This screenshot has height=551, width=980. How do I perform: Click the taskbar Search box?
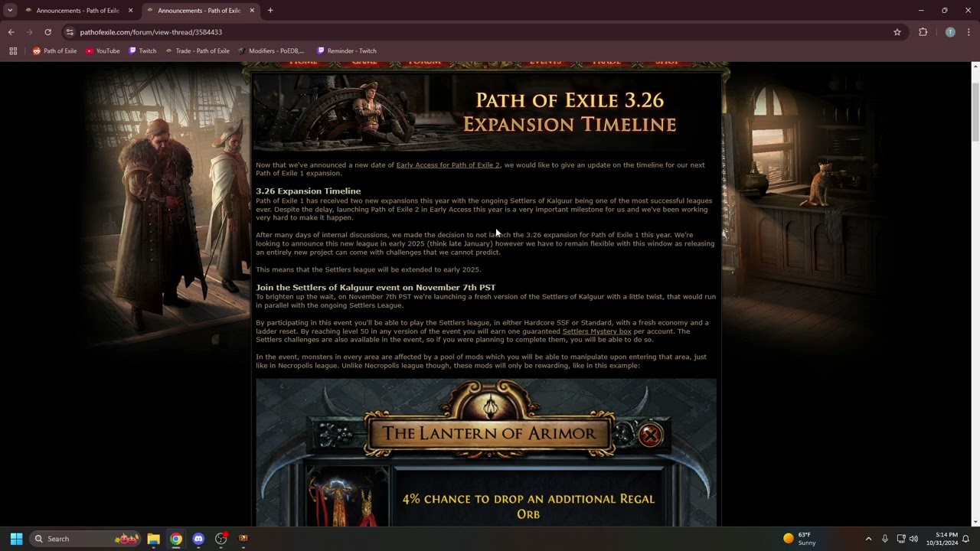pyautogui.click(x=85, y=539)
